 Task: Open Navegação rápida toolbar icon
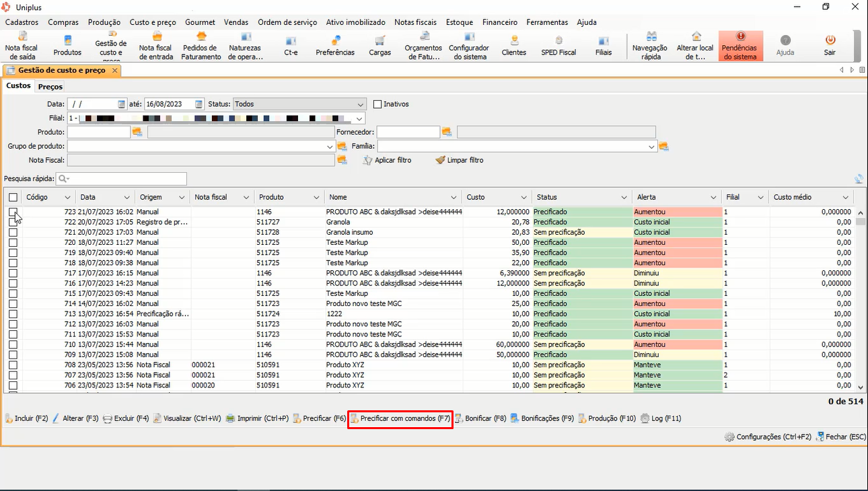(x=650, y=46)
